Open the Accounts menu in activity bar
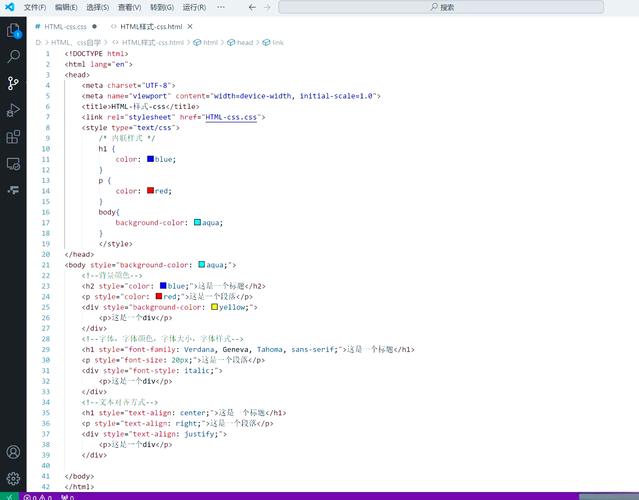Image resolution: width=639 pixels, height=500 pixels. [13, 452]
